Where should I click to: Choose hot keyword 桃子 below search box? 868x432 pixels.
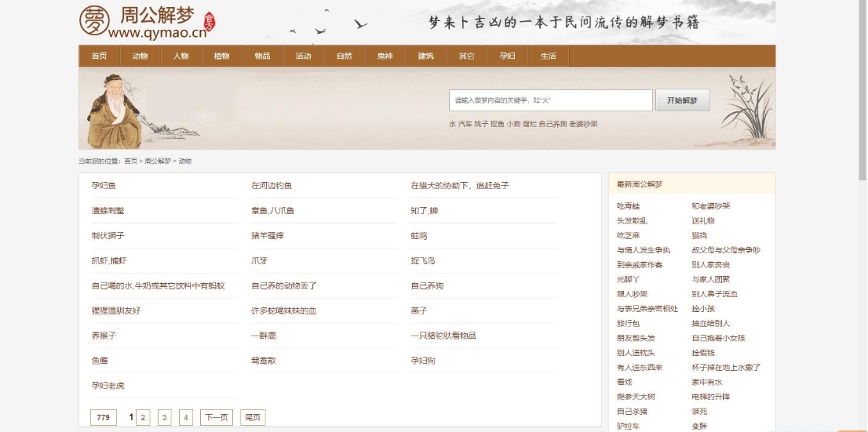coord(481,124)
